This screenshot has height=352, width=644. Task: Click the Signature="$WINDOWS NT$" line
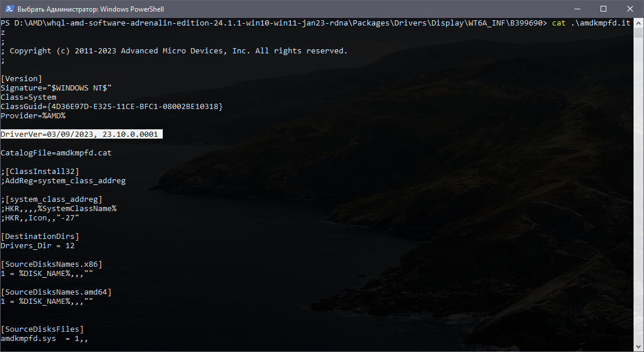tap(56, 88)
